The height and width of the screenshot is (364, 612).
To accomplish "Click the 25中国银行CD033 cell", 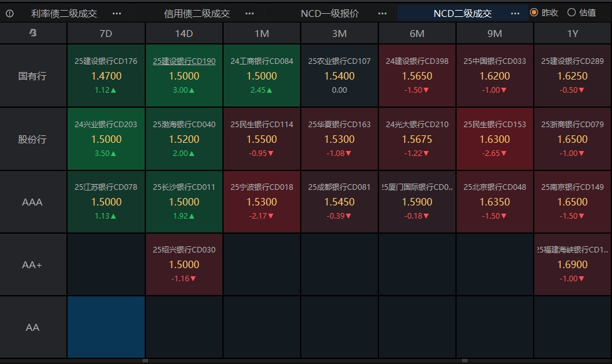I will [494, 75].
